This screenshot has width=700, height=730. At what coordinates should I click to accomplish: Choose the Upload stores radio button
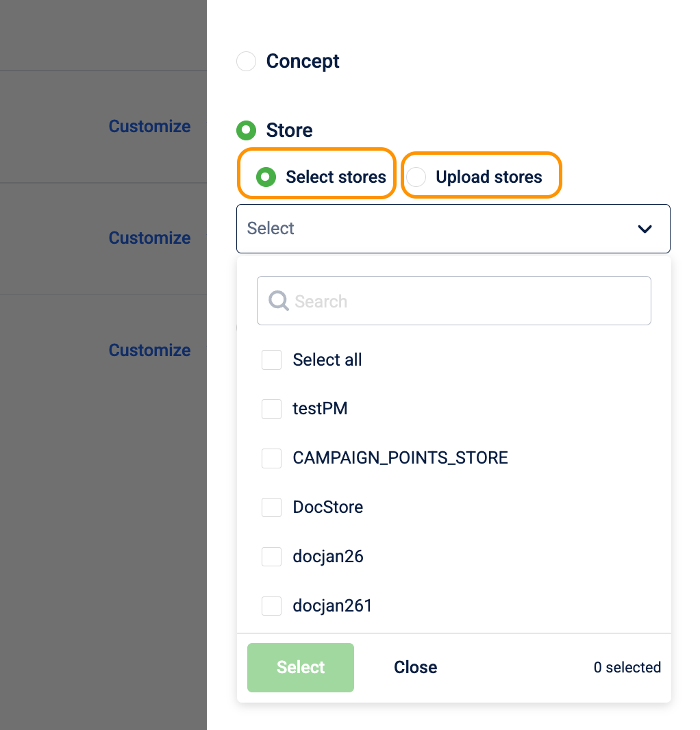[x=416, y=177]
